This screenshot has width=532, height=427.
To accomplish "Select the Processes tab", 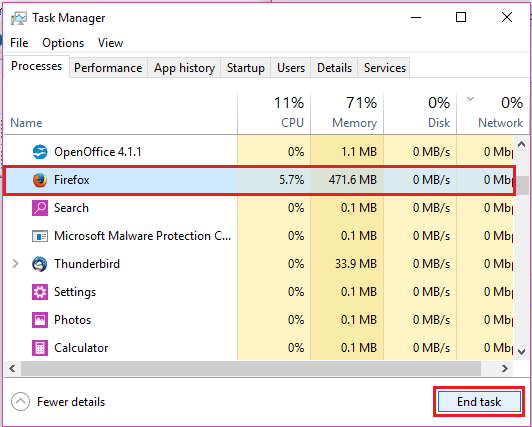I will 36,66.
